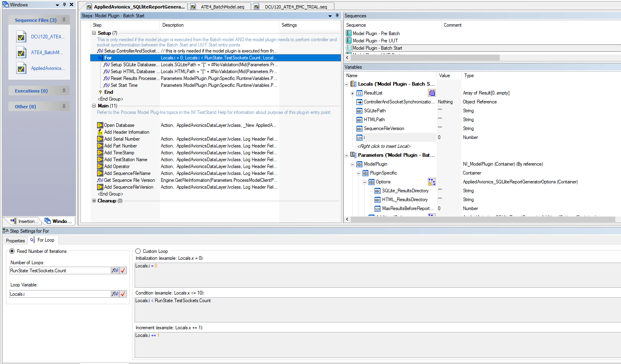Viewport: 621px width, 364px height.
Task: Click the Settings column header
Action: click(x=289, y=25)
